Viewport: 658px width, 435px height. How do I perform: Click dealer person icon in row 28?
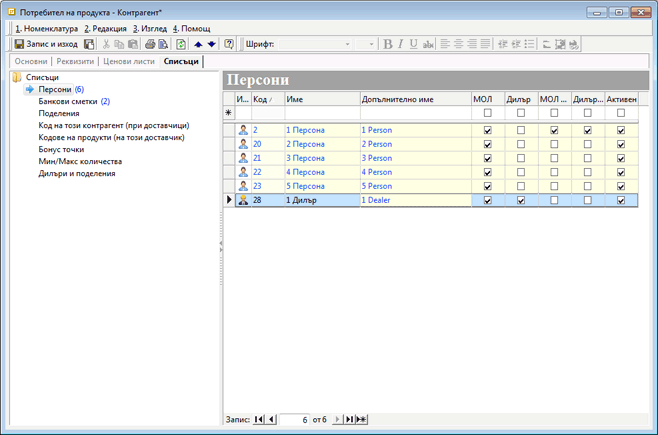click(x=243, y=200)
